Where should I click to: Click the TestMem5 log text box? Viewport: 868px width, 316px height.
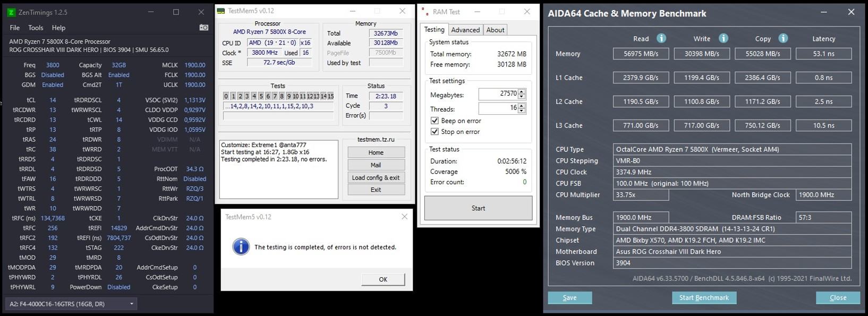pyautogui.click(x=278, y=169)
